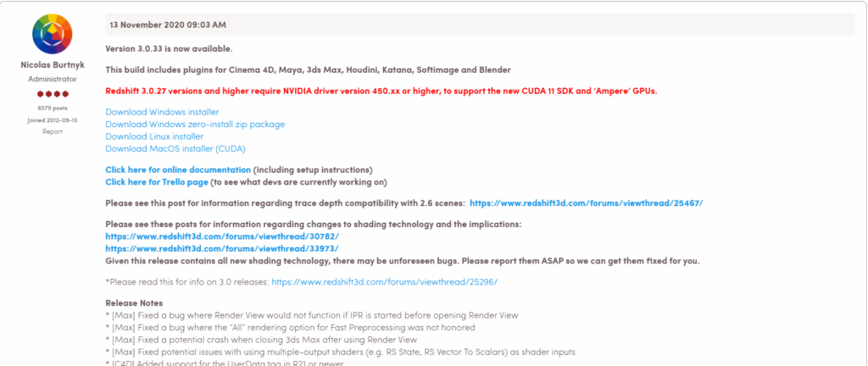Viewport: 868px width, 366px height.
Task: Open 'Click here for online documentation' link
Action: coord(178,169)
